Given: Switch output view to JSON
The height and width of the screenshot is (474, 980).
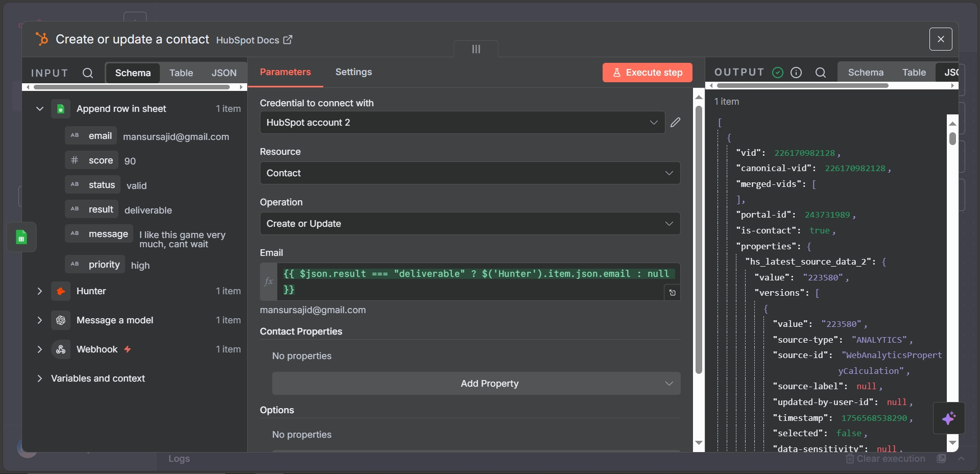Looking at the screenshot, I should click(x=949, y=73).
